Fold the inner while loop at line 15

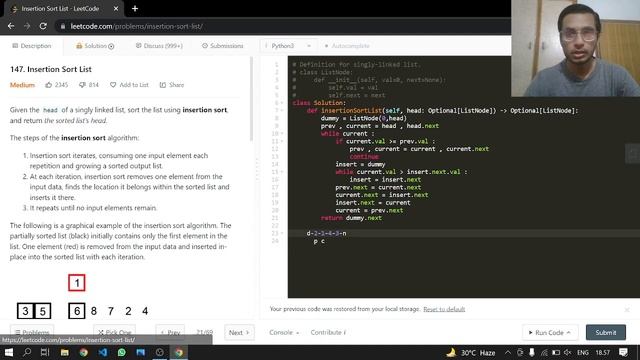282,172
